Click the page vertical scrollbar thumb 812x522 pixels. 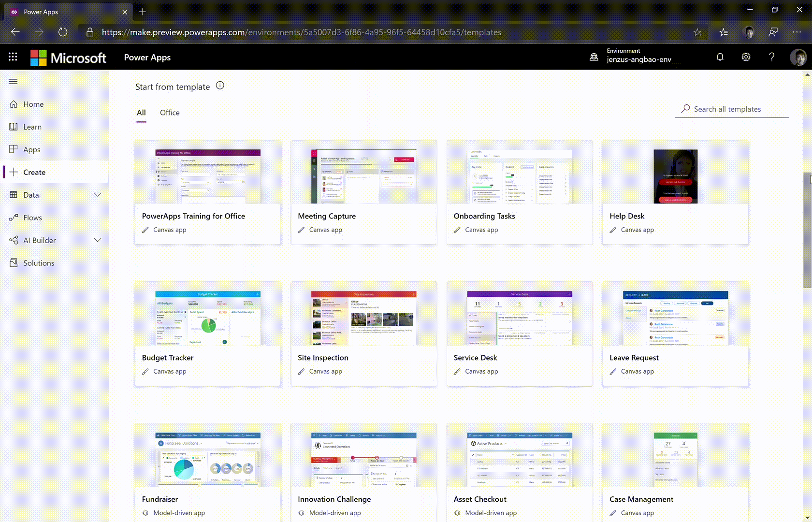(807, 230)
